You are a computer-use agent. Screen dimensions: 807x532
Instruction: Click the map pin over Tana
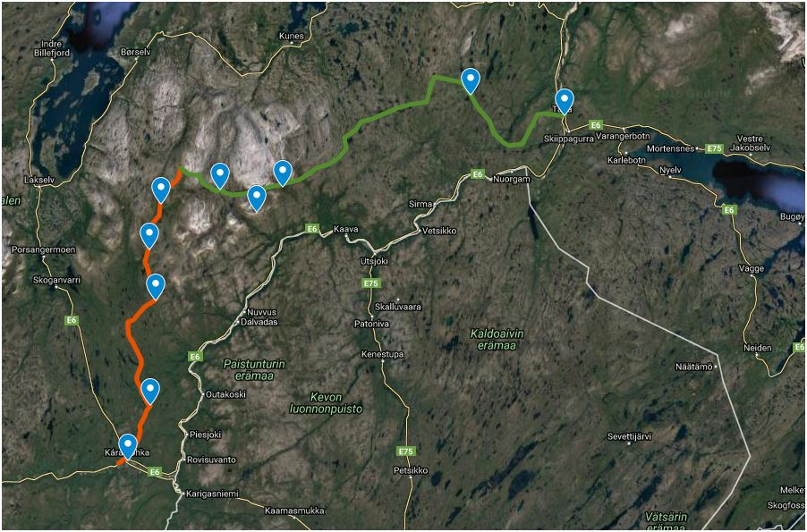point(565,101)
